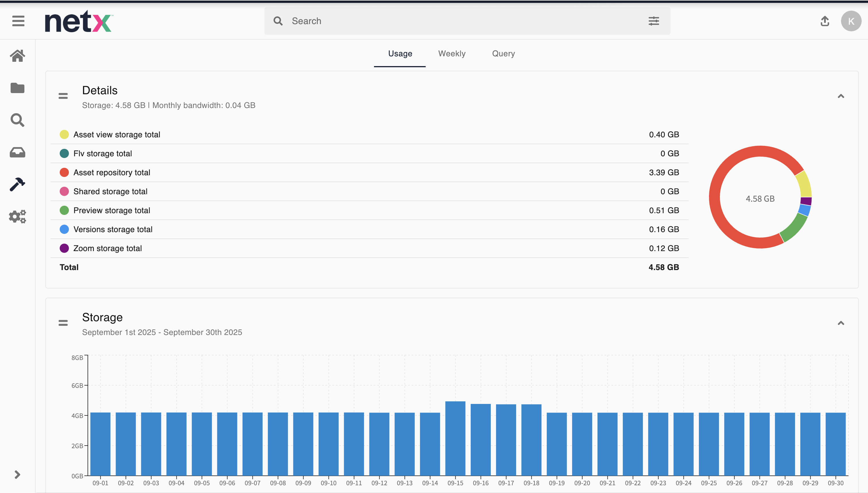
Task: Collapse the Details panel chevron
Action: pyautogui.click(x=841, y=96)
